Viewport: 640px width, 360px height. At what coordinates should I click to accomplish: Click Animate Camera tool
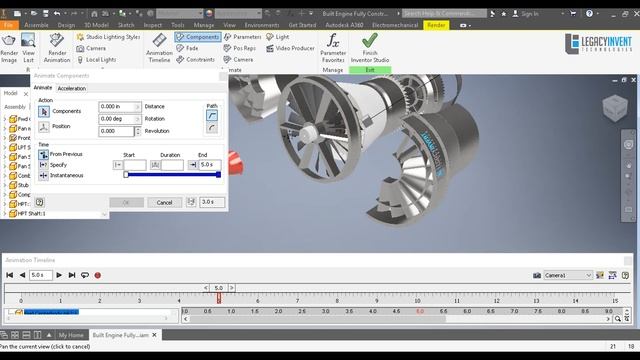point(238,60)
